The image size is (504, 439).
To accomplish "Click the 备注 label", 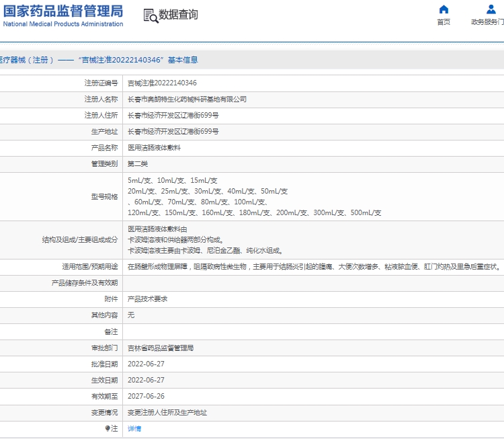I will coord(111,331).
